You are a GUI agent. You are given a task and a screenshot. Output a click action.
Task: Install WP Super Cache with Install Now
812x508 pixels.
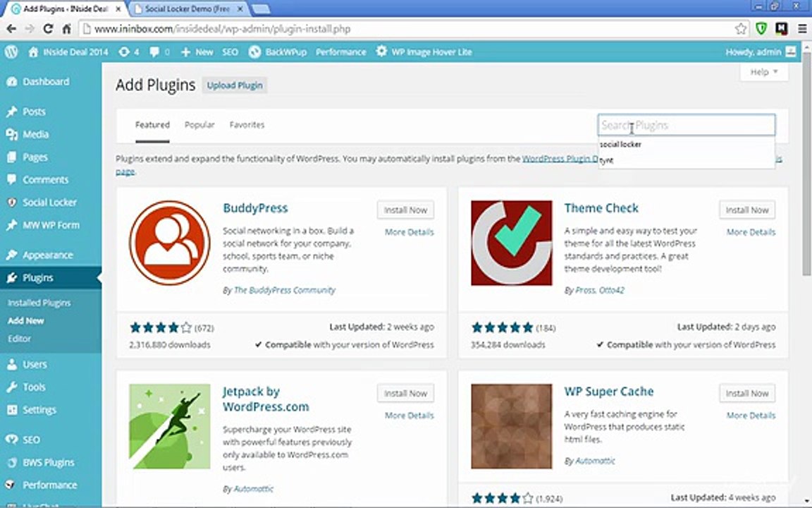click(746, 394)
